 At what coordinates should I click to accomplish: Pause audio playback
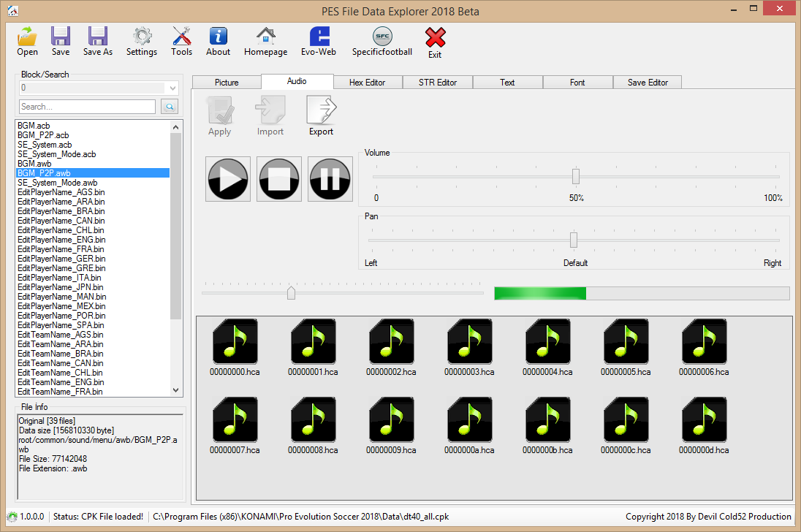pos(330,178)
